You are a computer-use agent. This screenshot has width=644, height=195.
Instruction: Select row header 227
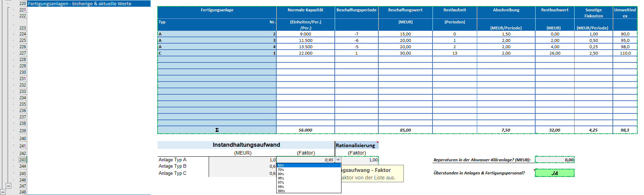(x=23, y=53)
